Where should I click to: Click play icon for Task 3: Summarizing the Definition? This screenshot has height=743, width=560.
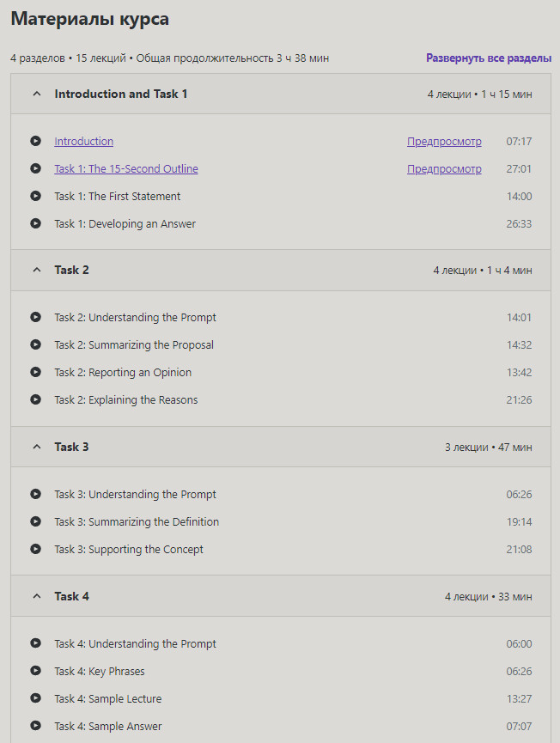coord(35,521)
